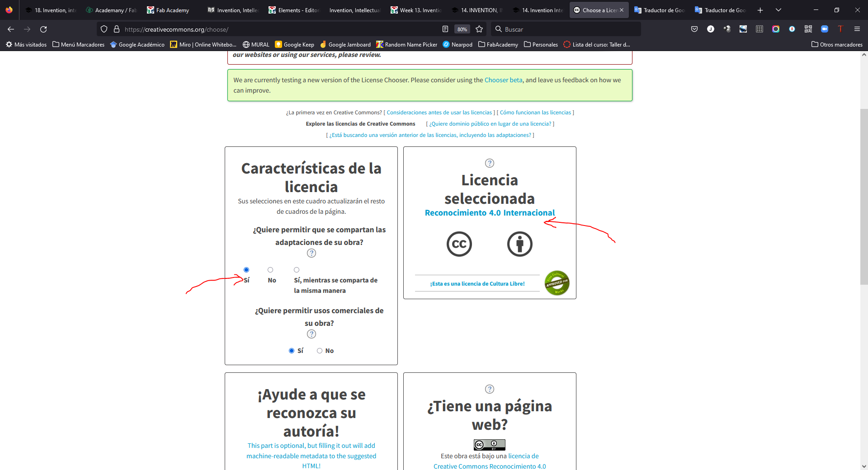Help icon above Licencia seleccionada
This screenshot has height=470, width=868.
click(490, 163)
